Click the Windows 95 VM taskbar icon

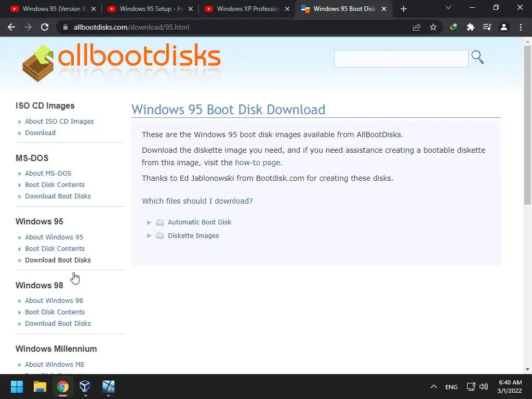click(109, 387)
